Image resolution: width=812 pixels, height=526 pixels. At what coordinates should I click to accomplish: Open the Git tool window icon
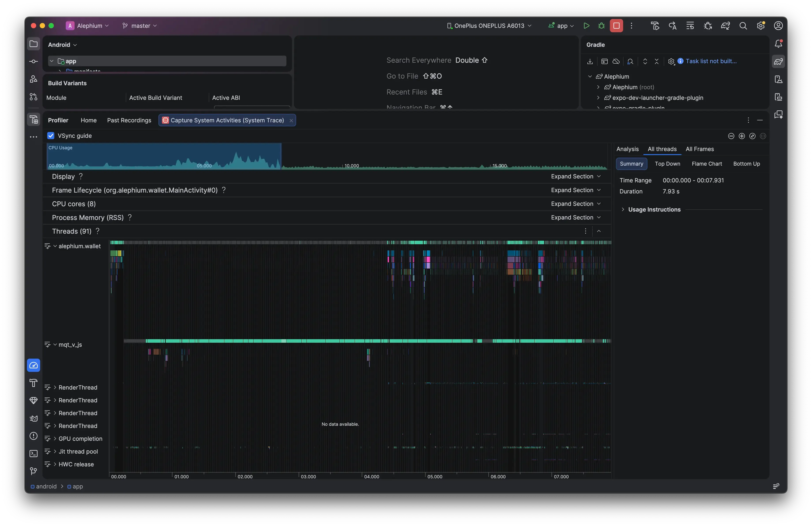tap(34, 471)
